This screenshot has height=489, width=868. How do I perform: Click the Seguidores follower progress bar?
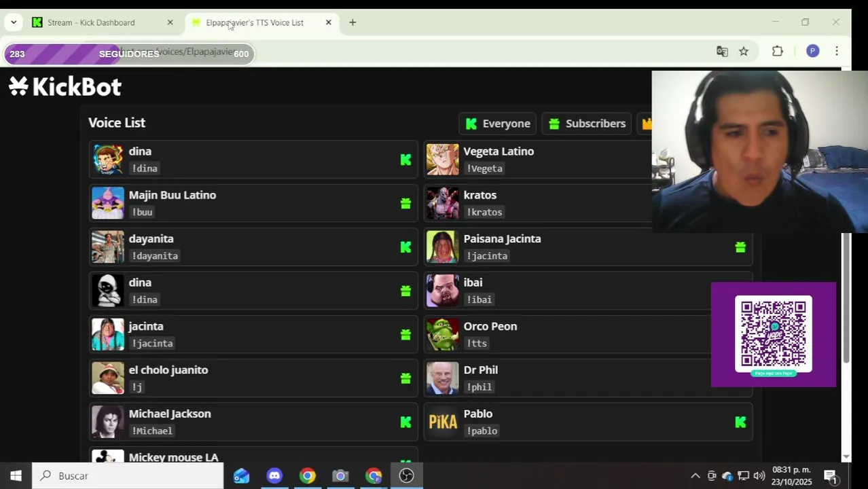pyautogui.click(x=129, y=54)
